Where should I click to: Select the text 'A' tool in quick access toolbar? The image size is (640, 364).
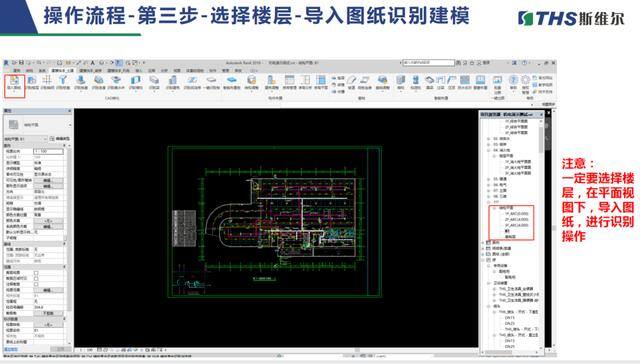point(93,63)
